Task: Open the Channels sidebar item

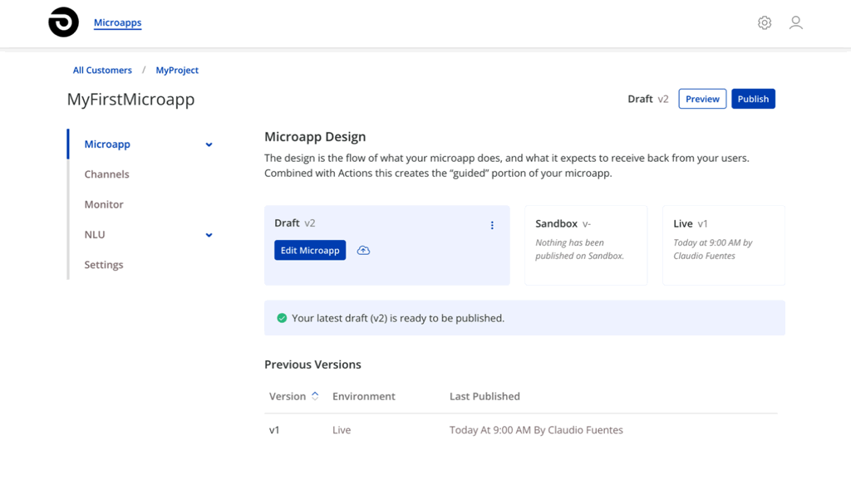Action: tap(106, 174)
